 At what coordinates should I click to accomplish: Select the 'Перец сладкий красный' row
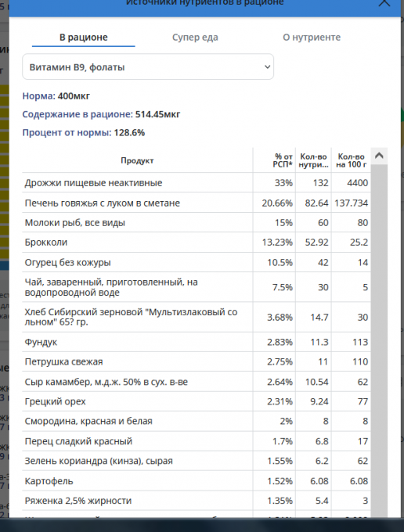click(x=197, y=441)
